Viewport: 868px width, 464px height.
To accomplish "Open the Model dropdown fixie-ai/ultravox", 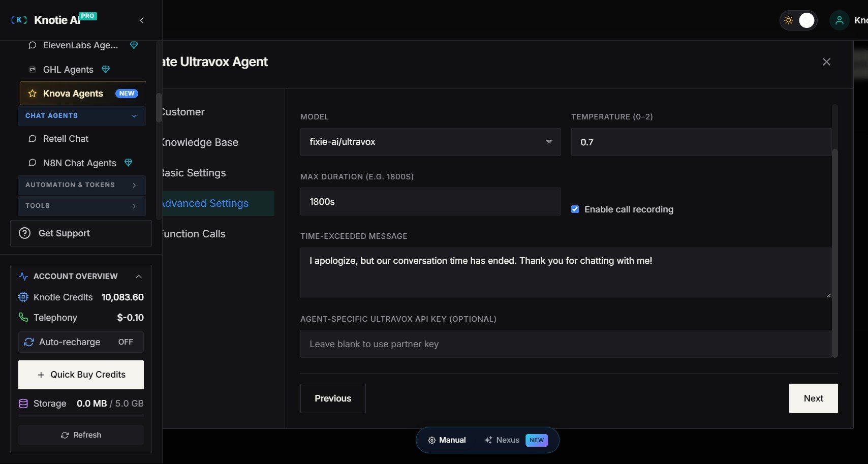I will pos(430,142).
